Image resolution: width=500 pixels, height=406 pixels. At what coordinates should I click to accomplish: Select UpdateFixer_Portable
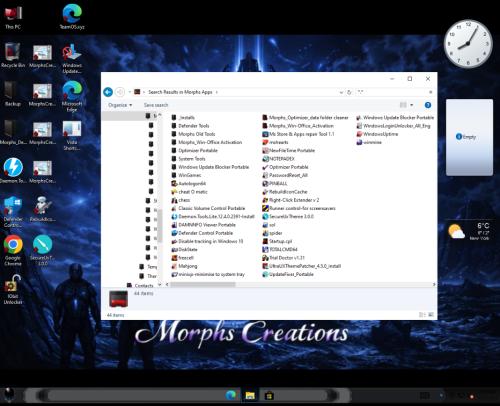(288, 274)
